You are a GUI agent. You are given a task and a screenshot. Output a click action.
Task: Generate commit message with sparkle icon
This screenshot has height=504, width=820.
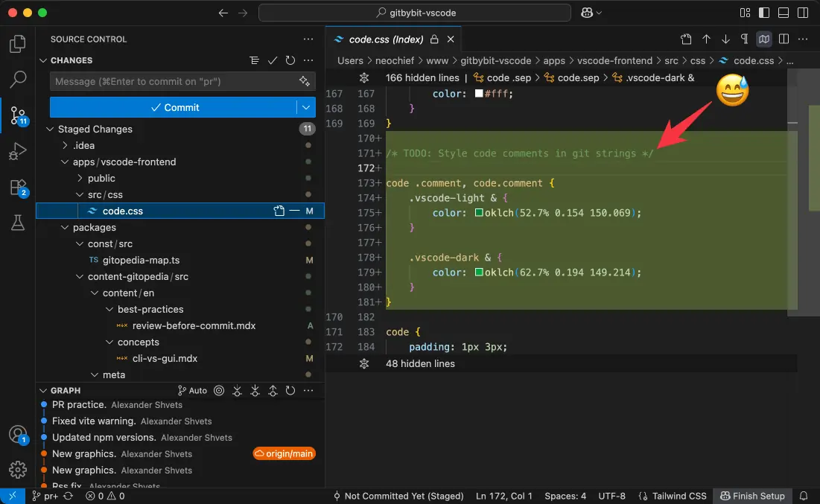click(x=304, y=81)
